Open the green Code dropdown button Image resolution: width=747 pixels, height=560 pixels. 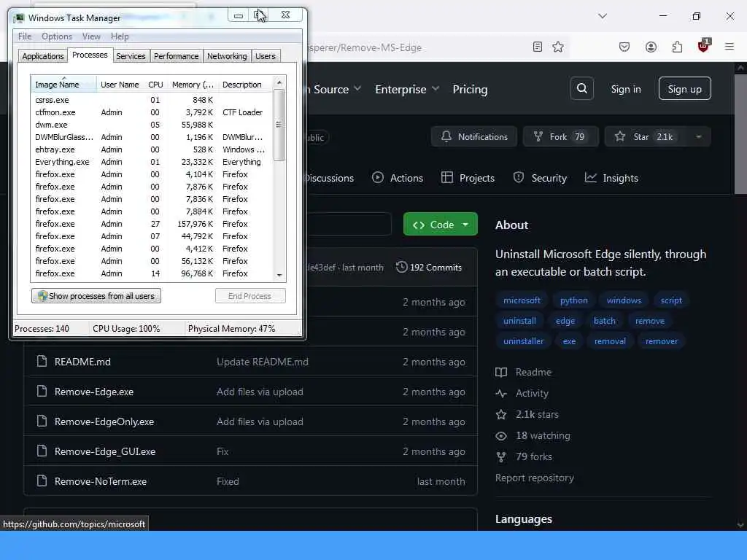pyautogui.click(x=440, y=225)
